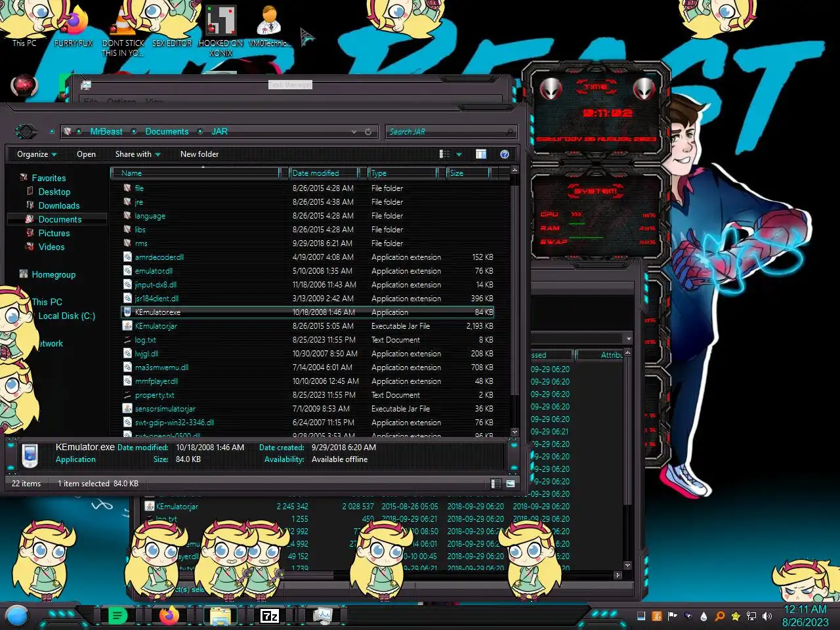Select Downloads in navigation pane

point(58,205)
